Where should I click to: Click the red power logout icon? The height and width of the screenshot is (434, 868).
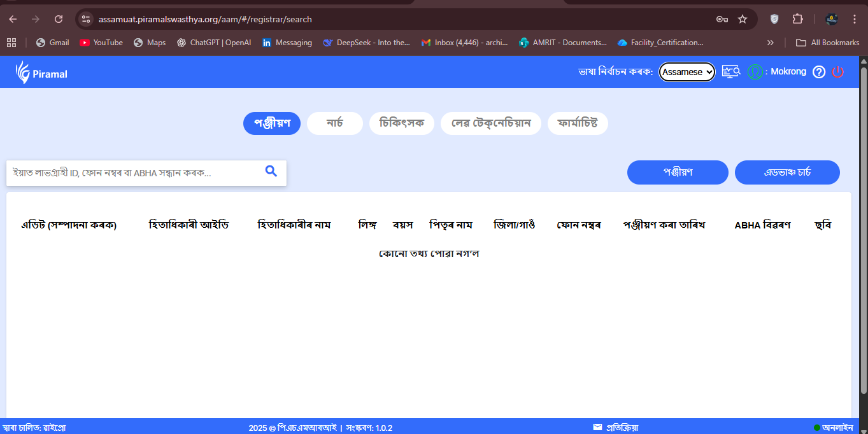point(838,72)
